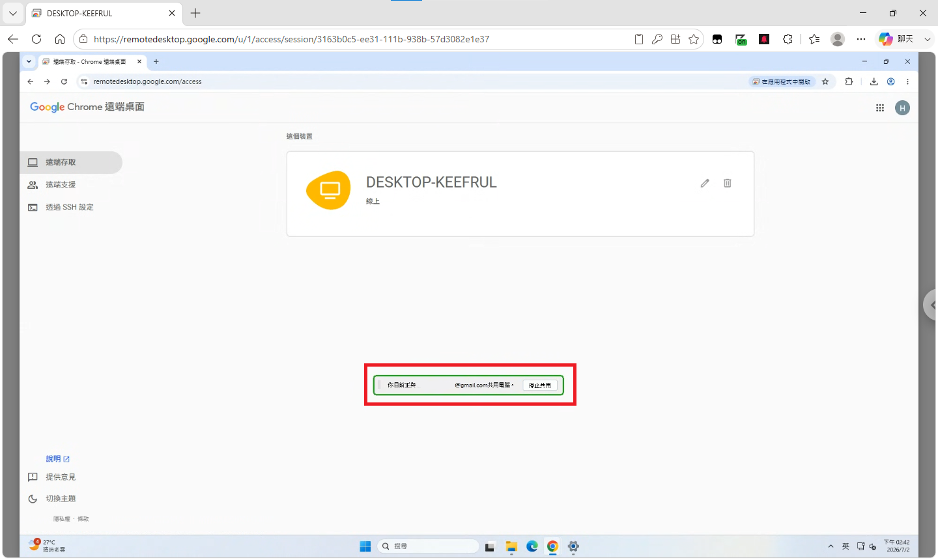Click the Google Chrome 遠端桌面 logo
Screen dimensions: 938x560
coord(87,107)
